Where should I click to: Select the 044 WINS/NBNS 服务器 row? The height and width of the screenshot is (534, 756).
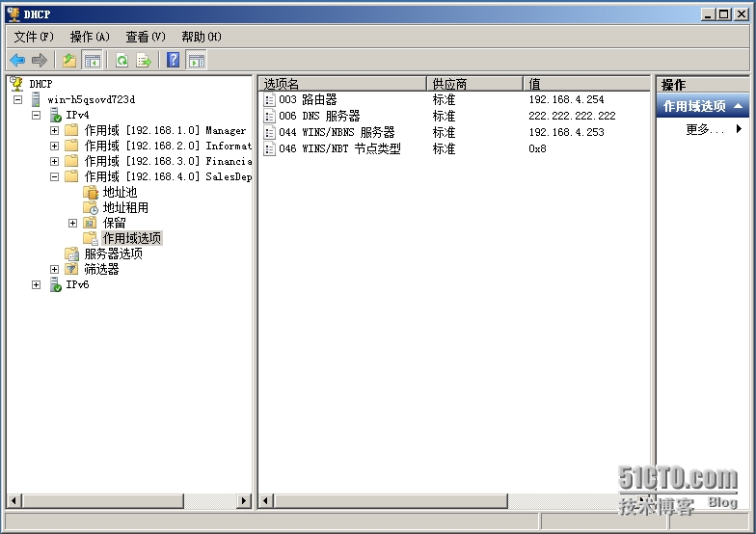click(454, 133)
